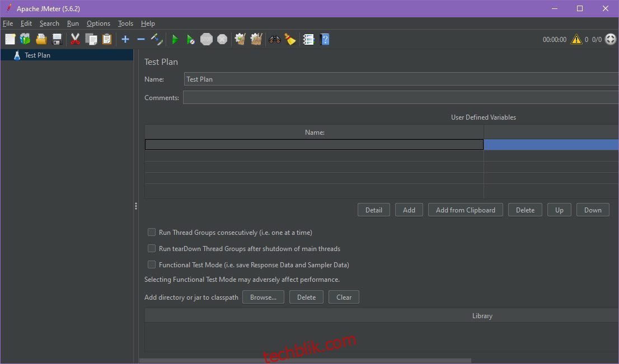Open the Tools menu
619x364 pixels.
point(125,23)
